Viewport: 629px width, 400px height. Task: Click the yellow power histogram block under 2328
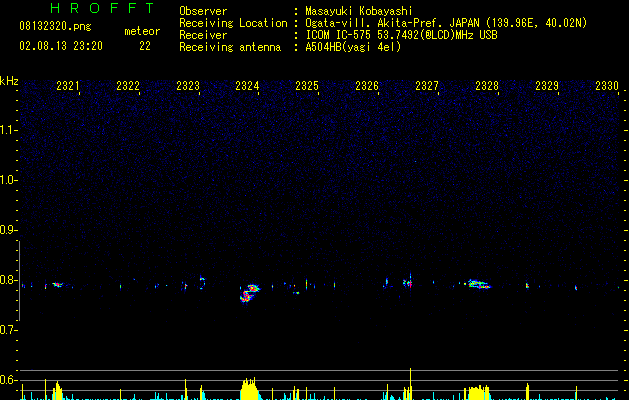(x=477, y=393)
